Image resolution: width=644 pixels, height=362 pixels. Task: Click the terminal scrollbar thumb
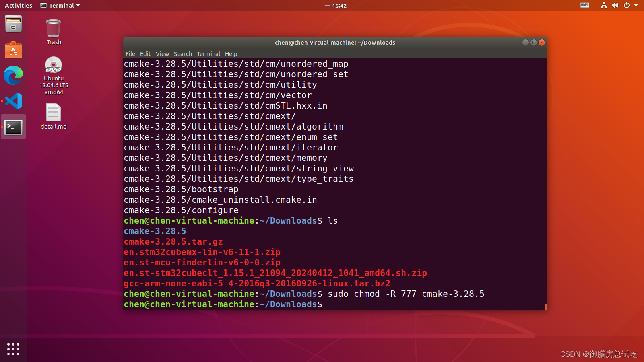(546, 307)
